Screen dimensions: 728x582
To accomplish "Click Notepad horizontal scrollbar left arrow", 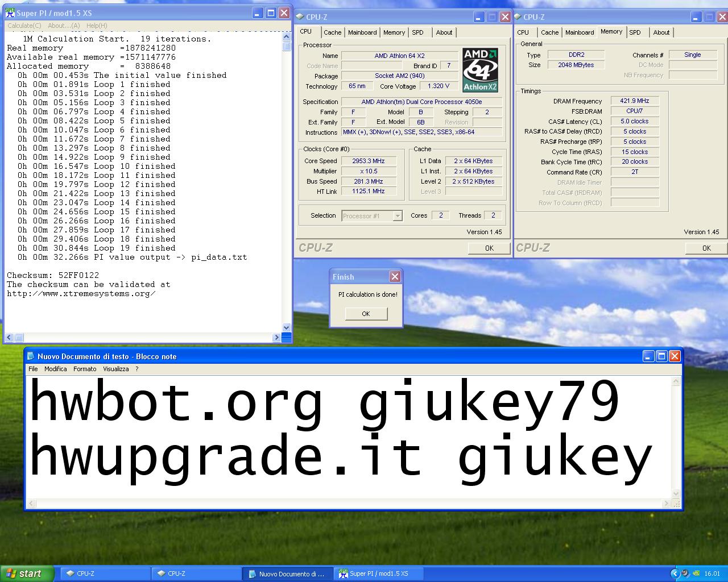I will [x=32, y=504].
